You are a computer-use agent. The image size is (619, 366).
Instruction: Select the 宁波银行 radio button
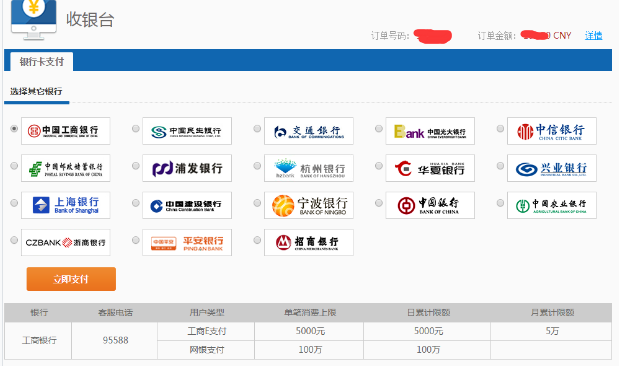click(x=257, y=203)
